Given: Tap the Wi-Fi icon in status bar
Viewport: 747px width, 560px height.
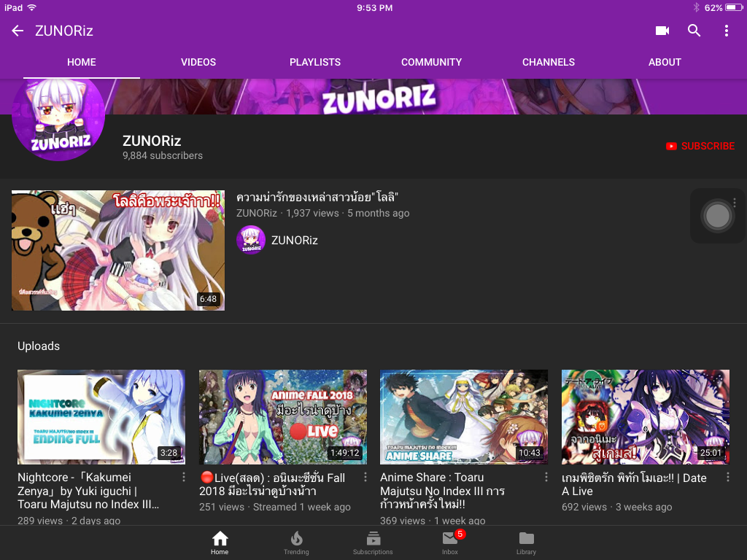Looking at the screenshot, I should click(32, 7).
